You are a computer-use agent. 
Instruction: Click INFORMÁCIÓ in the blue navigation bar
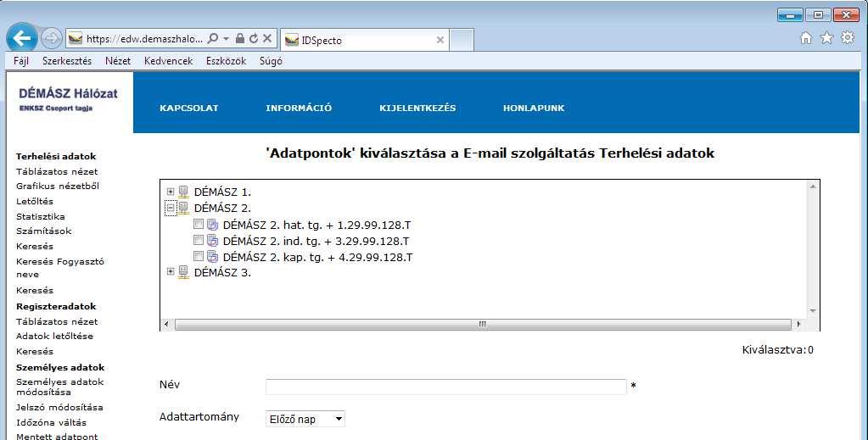299,108
